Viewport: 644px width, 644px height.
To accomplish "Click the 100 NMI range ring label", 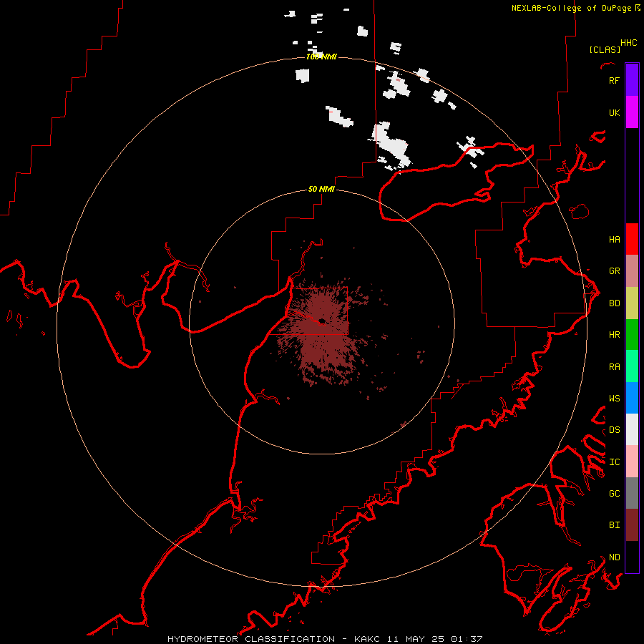I will [x=321, y=57].
